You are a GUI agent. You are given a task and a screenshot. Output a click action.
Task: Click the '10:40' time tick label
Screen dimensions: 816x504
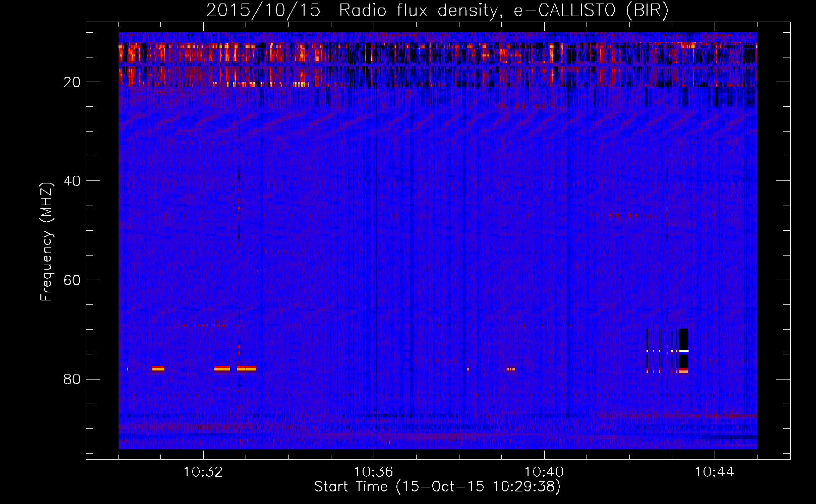tap(544, 472)
